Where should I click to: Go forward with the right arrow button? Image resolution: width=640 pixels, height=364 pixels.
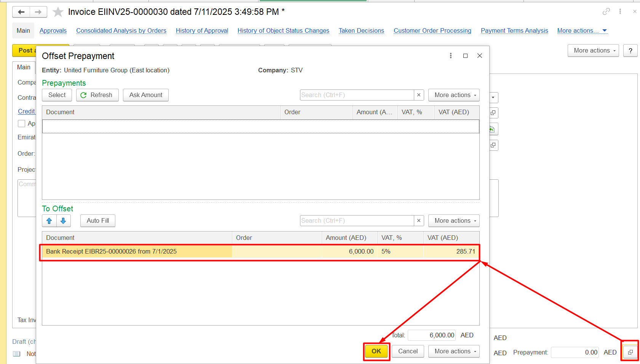tap(38, 12)
